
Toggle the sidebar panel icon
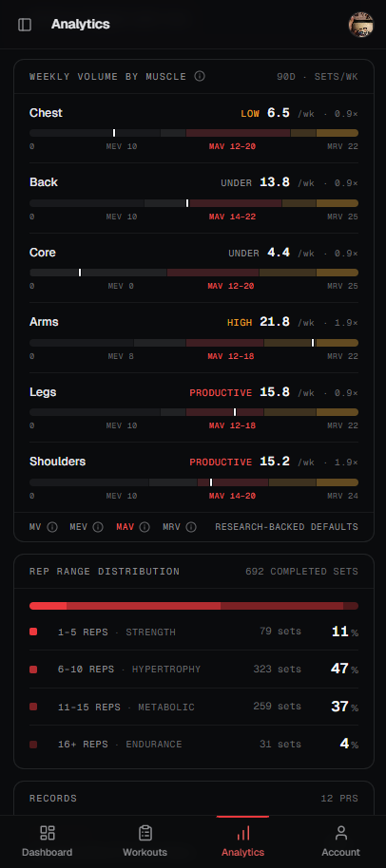click(25, 25)
